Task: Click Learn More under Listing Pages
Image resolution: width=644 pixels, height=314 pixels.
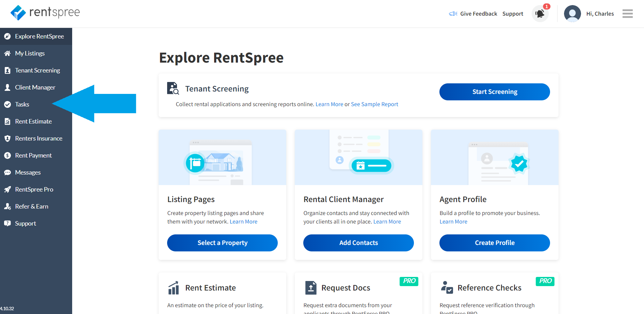Action: [x=243, y=221]
